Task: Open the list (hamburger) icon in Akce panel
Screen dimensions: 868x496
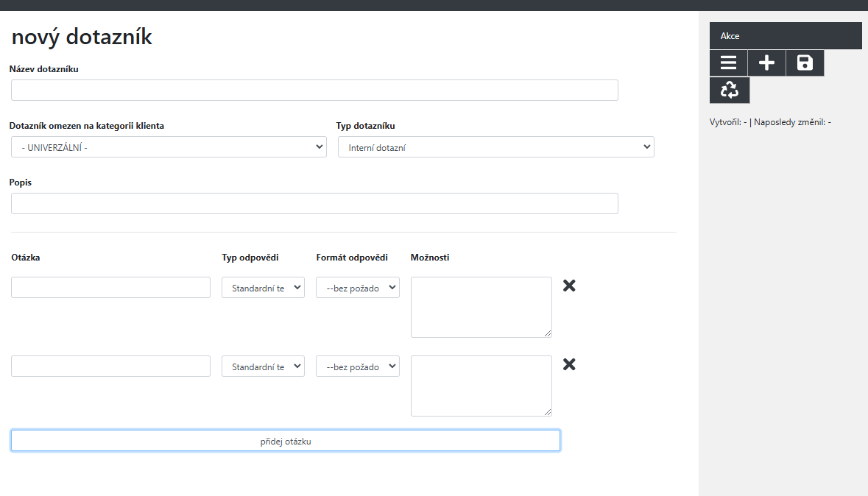Action: 729,63
